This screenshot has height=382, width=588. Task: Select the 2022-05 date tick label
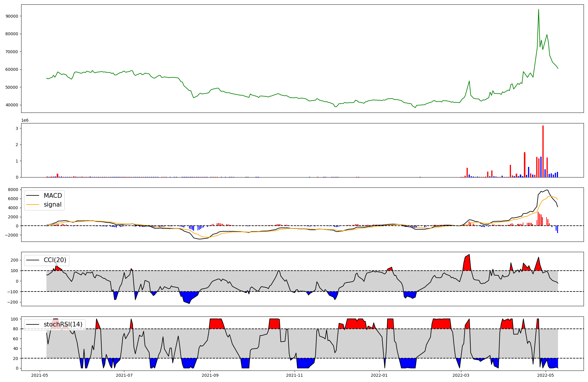point(546,375)
